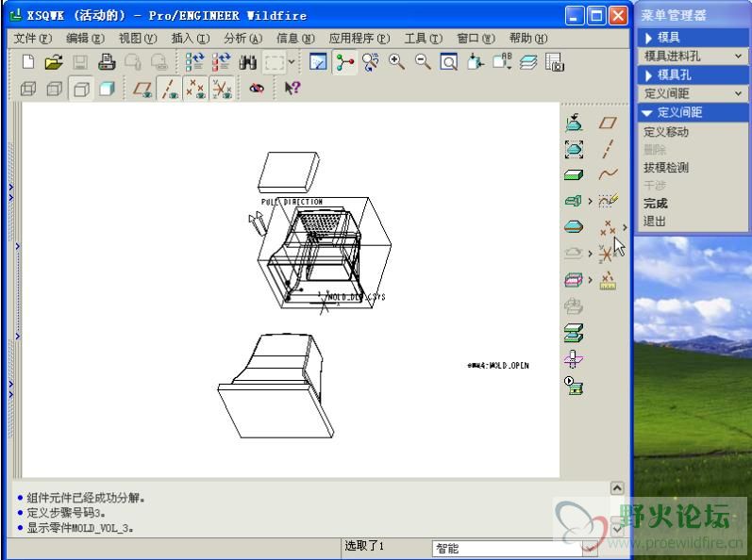This screenshot has width=752, height=560.
Task: Open the 插入(I) menu
Action: click(x=191, y=39)
